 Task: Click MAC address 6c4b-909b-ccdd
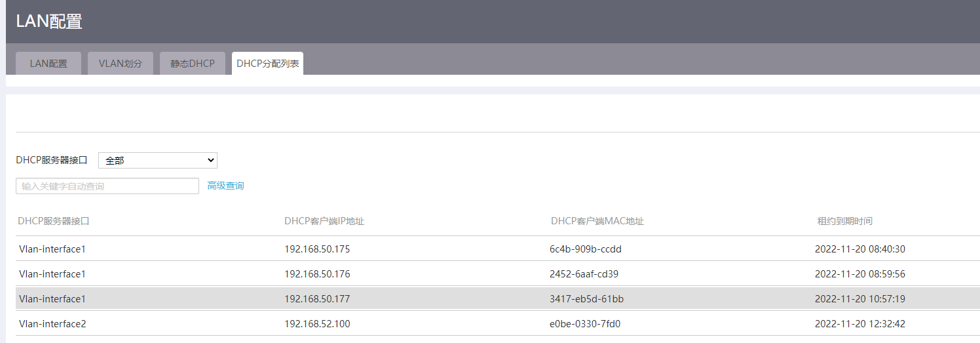[584, 249]
